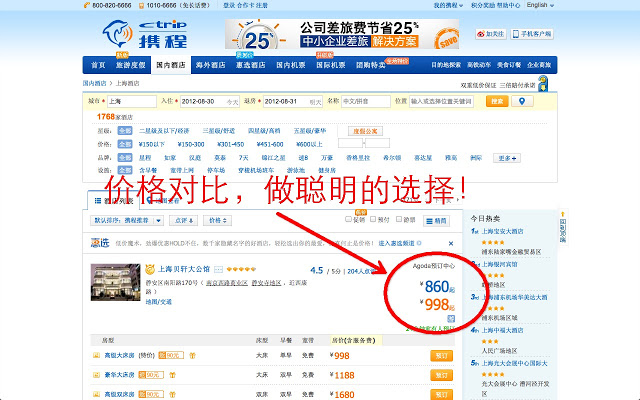This screenshot has width=640, height=400.
Task: Open the English language dropdown
Action: [540, 5]
